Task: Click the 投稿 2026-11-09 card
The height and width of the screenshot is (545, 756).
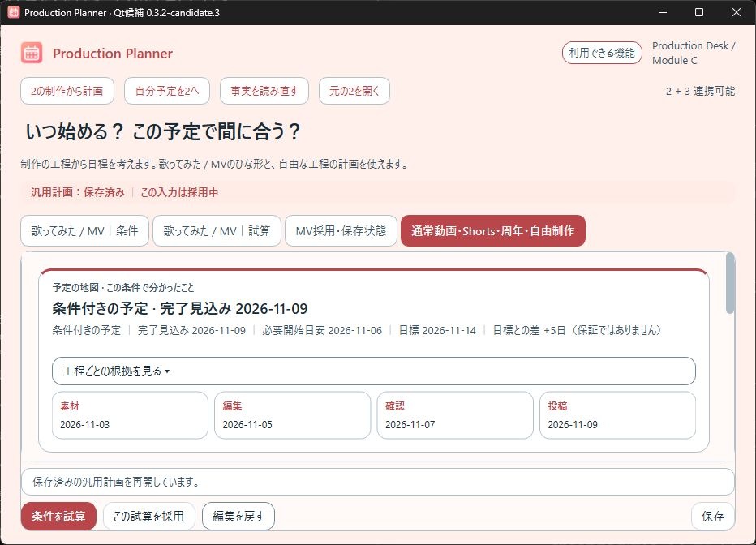Action: click(617, 415)
